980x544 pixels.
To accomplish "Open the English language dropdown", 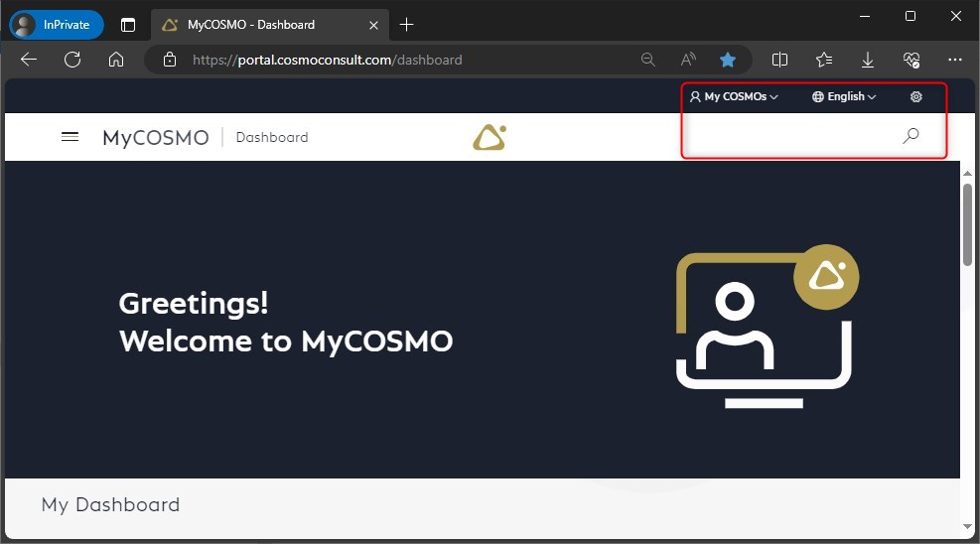I will (844, 97).
